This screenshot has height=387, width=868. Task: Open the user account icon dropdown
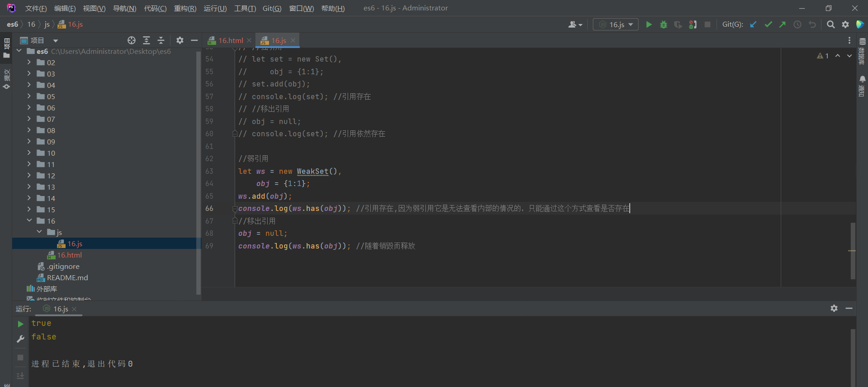click(575, 24)
